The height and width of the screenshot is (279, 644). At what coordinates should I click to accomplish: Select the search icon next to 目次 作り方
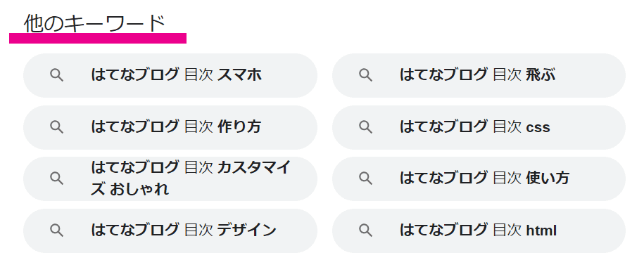coord(57,127)
